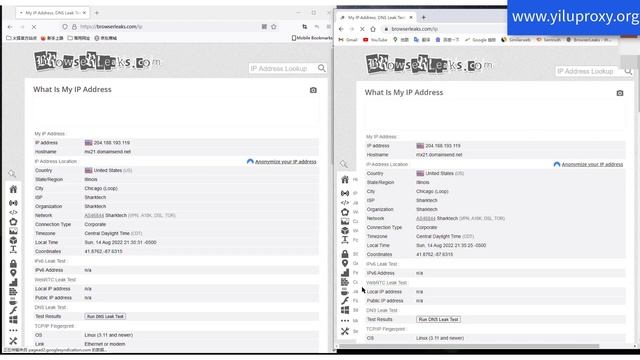Open the Semrush bookmark in Chrome

[549, 40]
